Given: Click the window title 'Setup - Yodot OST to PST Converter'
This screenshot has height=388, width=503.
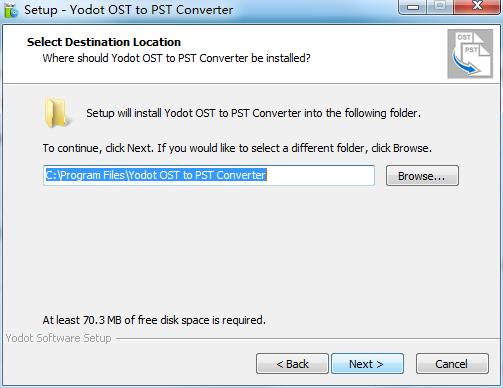Looking at the screenshot, I should (x=128, y=10).
